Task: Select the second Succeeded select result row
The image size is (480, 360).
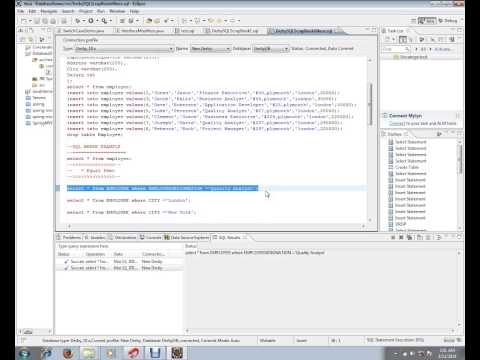Action: click(x=119, y=268)
